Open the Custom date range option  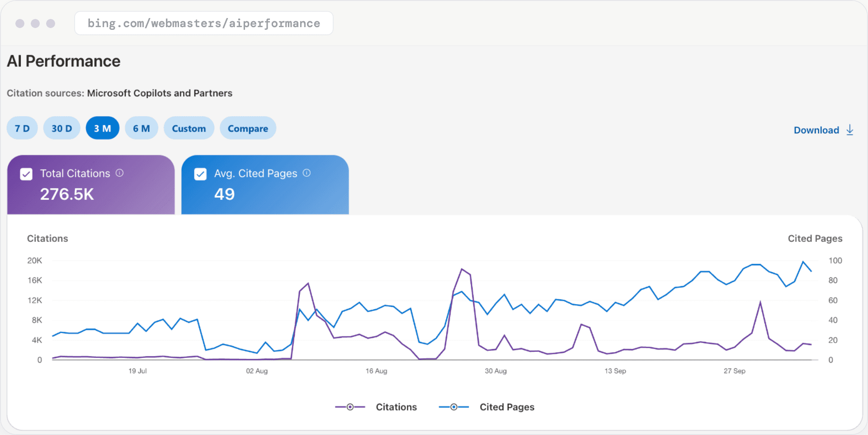[x=189, y=128]
